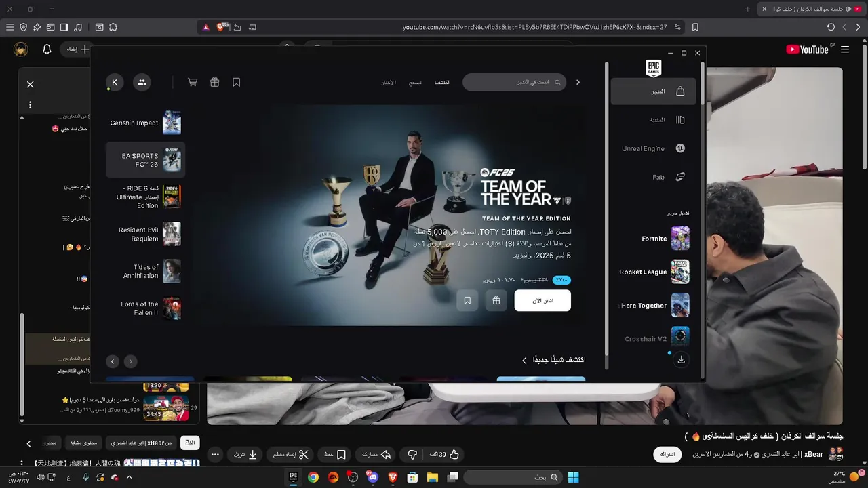868x488 pixels.
Task: Open the chat panel three-dot menu
Action: pyautogui.click(x=30, y=105)
